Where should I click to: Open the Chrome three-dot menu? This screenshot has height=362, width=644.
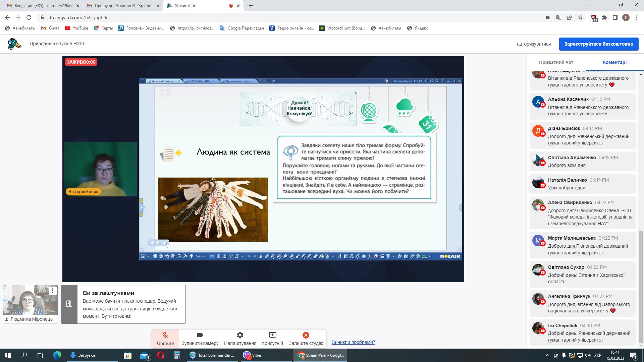coord(637,17)
